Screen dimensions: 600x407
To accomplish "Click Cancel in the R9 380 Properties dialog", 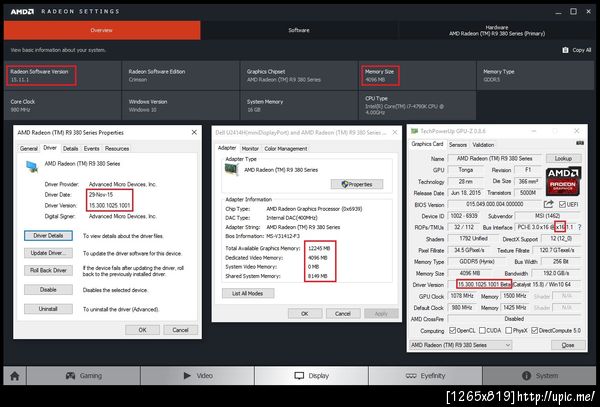I will [180, 330].
